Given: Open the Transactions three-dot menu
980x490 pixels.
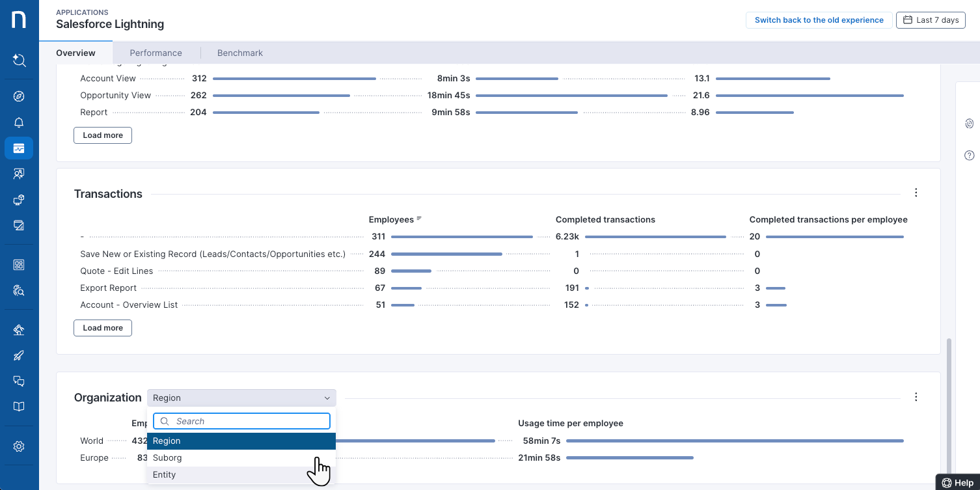Looking at the screenshot, I should pos(916,193).
